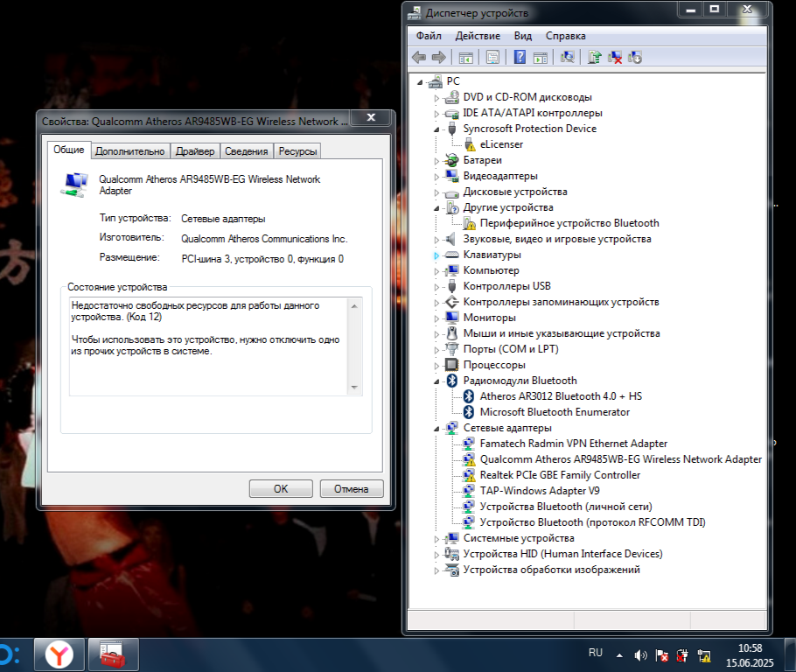The height and width of the screenshot is (672, 796).
Task: Expand Порты (COM и LPT)
Action: coord(436,350)
